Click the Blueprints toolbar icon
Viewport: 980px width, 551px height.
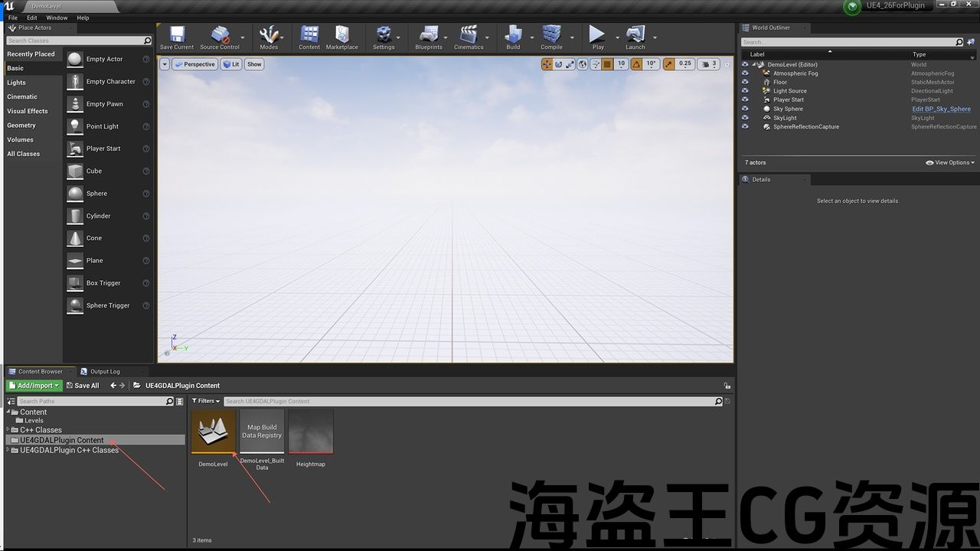[428, 36]
